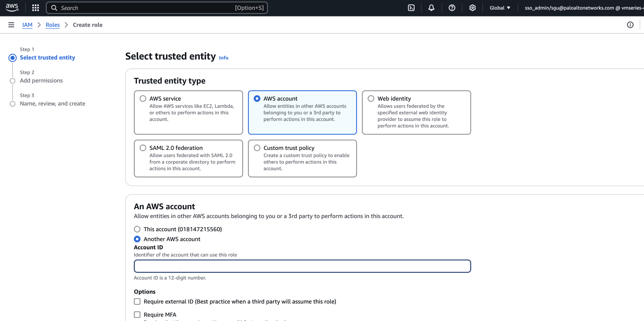Viewport: 644px width, 321px height.
Task: Click the Account ID input field
Action: [302, 266]
